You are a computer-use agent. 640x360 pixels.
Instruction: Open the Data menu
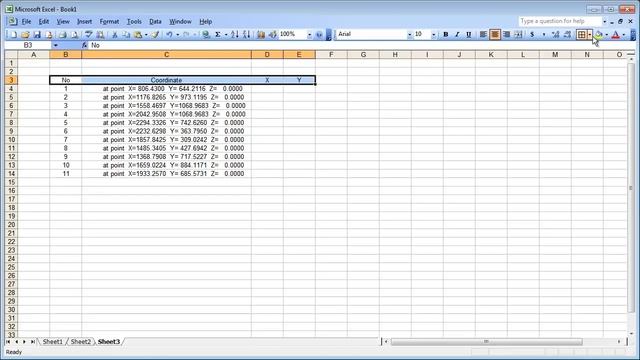coord(155,22)
